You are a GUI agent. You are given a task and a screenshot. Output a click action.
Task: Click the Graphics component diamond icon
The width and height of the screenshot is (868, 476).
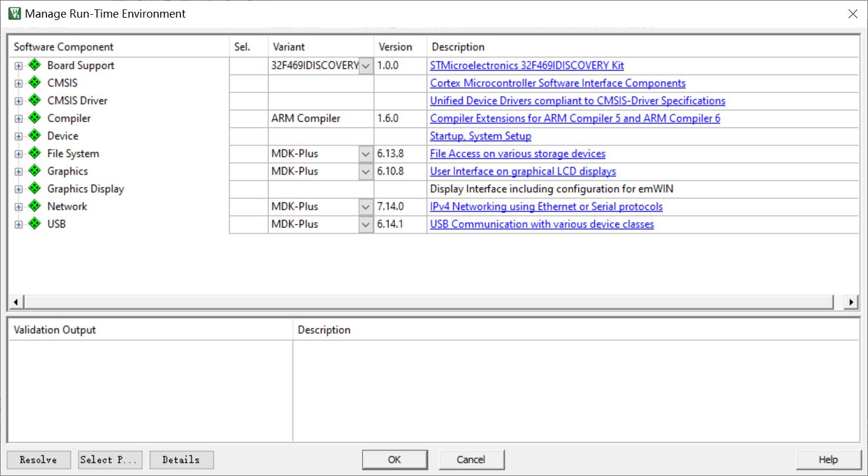(35, 171)
